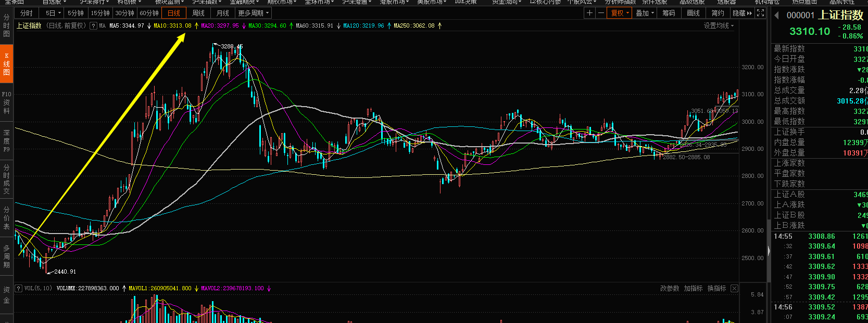Switch to the 5分钟 period tab

click(x=76, y=13)
